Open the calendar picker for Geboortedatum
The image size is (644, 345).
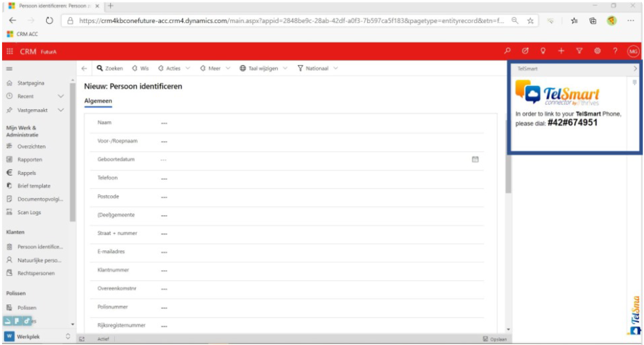pos(475,160)
